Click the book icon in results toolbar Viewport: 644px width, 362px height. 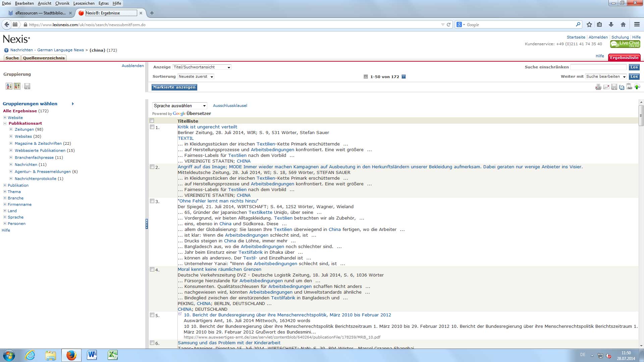click(x=622, y=87)
